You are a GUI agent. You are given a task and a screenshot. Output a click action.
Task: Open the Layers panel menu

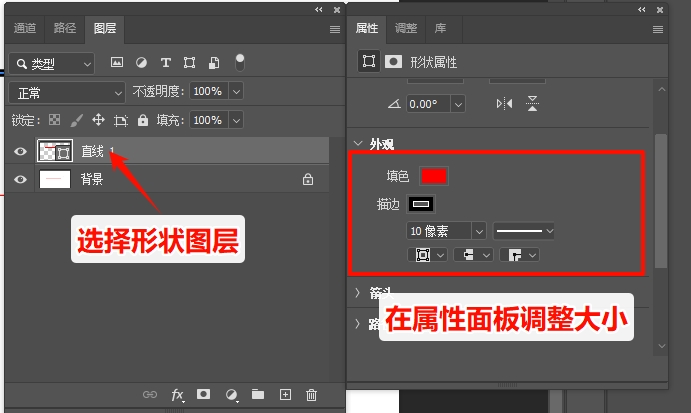pos(335,30)
